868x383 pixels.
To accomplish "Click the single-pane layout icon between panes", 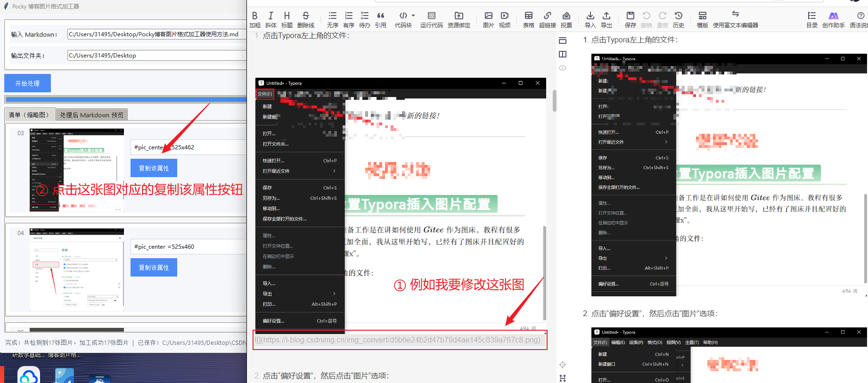I will click(x=563, y=41).
